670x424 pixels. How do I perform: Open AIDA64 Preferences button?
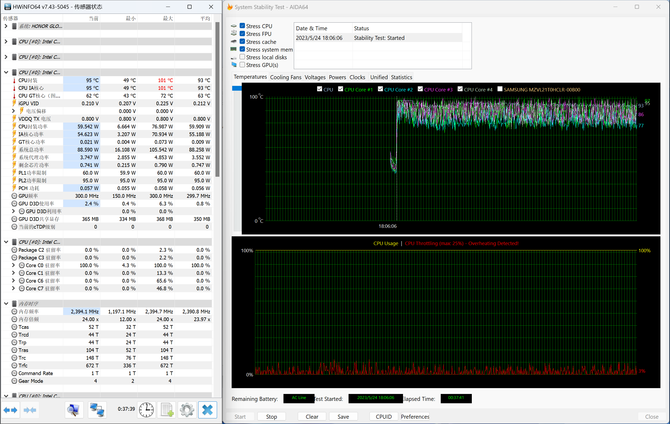tap(415, 416)
